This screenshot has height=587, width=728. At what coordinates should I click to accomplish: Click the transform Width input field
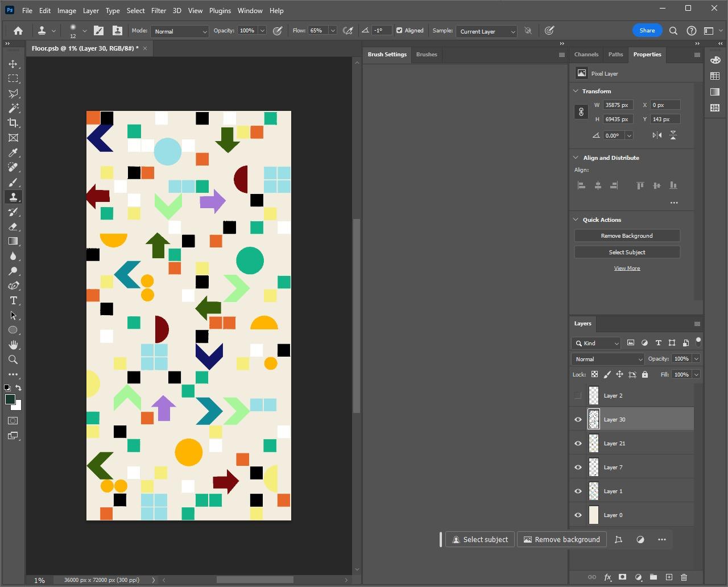618,105
